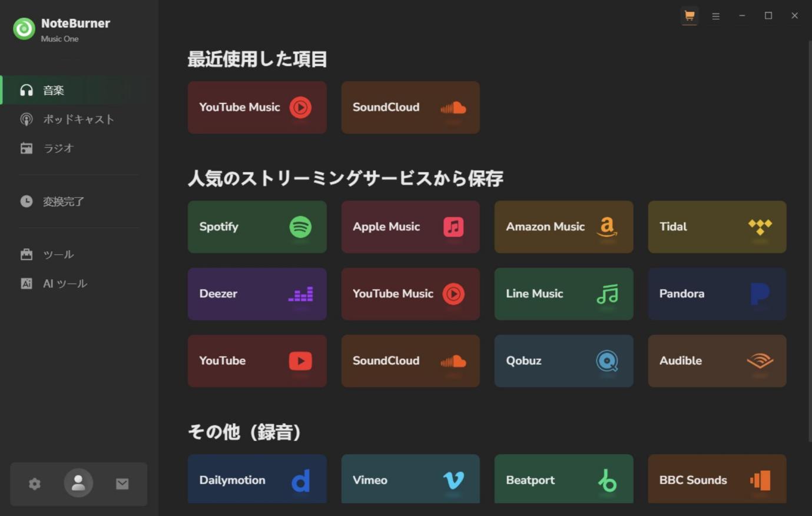Click the 最近使用した項目 heading
Viewport: 812px width, 516px height.
point(257,59)
